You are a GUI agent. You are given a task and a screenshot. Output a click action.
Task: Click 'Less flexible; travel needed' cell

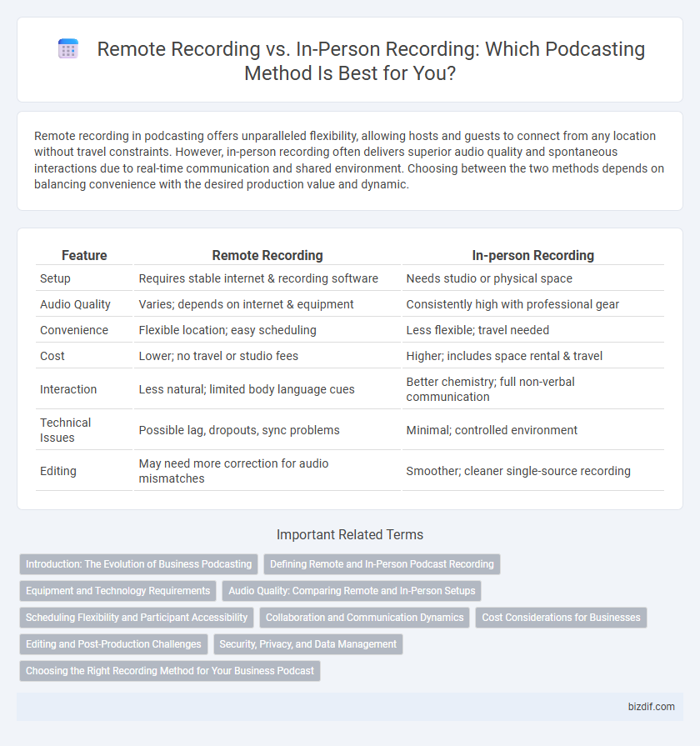click(x=533, y=330)
